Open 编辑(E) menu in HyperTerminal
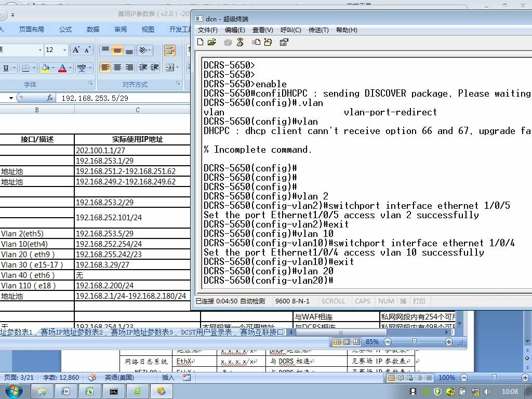 point(235,30)
